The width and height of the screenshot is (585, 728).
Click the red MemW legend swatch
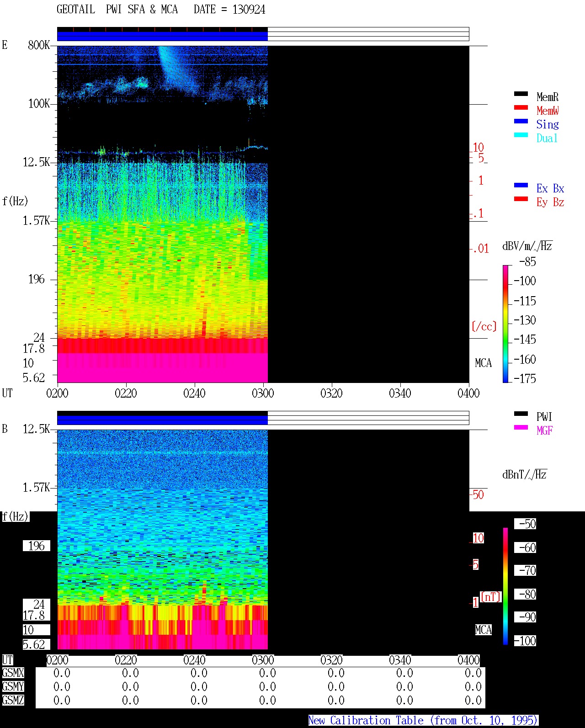[x=521, y=107]
